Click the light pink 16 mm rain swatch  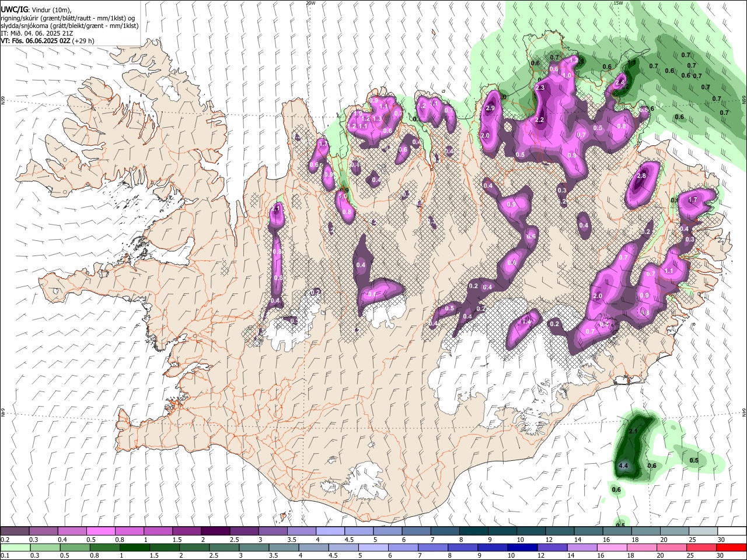(x=612, y=547)
